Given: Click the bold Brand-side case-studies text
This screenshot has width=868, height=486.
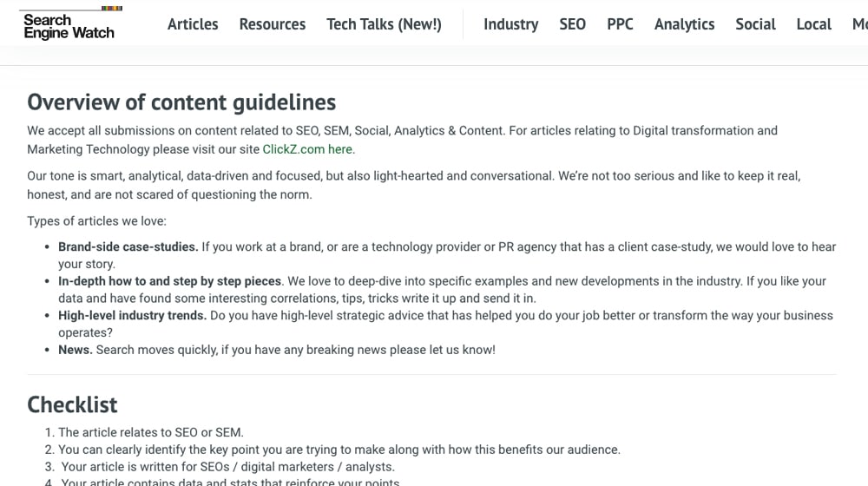Looking at the screenshot, I should [128, 247].
